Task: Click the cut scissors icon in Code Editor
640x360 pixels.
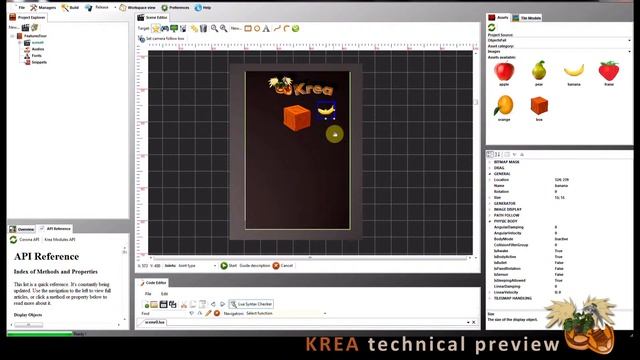Action: (184, 304)
